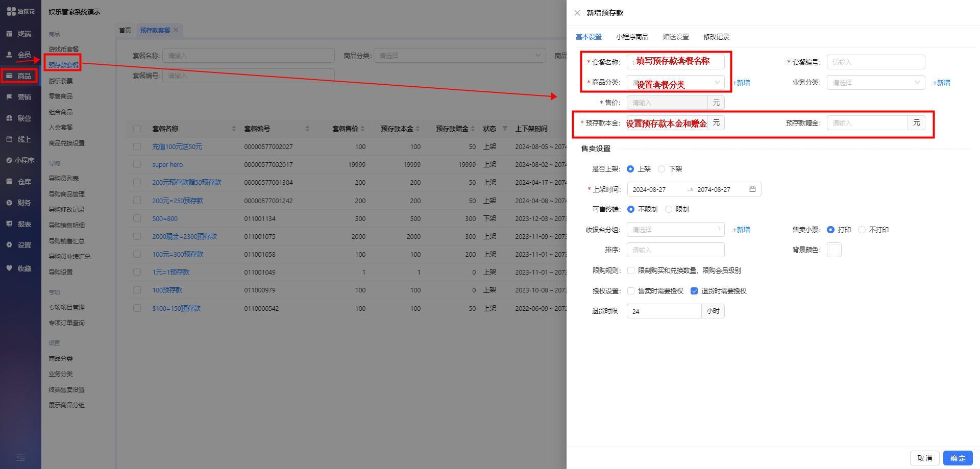This screenshot has height=469, width=980.
Task: Pick 背景颜色 color swatch
Action: (x=834, y=250)
